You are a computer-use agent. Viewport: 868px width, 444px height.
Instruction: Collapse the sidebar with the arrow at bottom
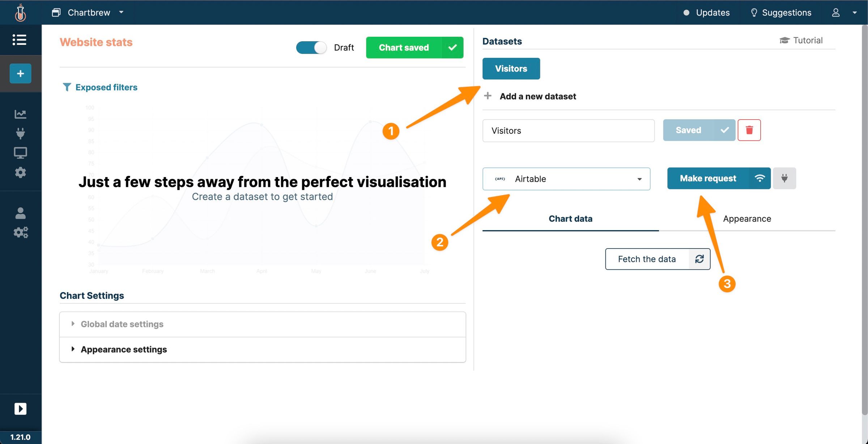coord(20,409)
